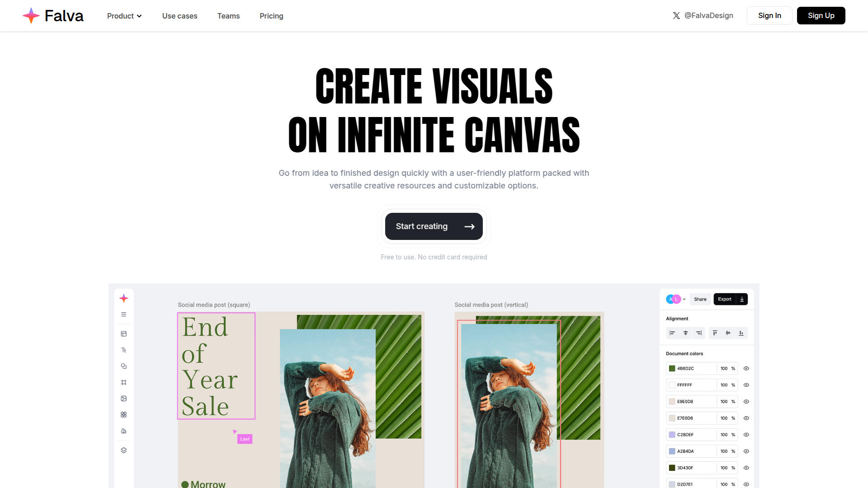Go to Use cases menu item
This screenshot has height=488, width=868.
[x=179, y=16]
